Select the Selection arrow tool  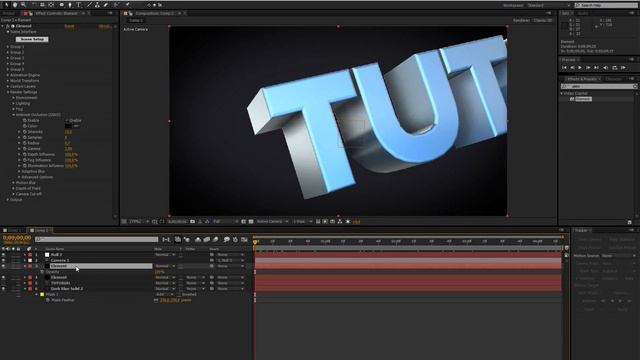(7, 5)
